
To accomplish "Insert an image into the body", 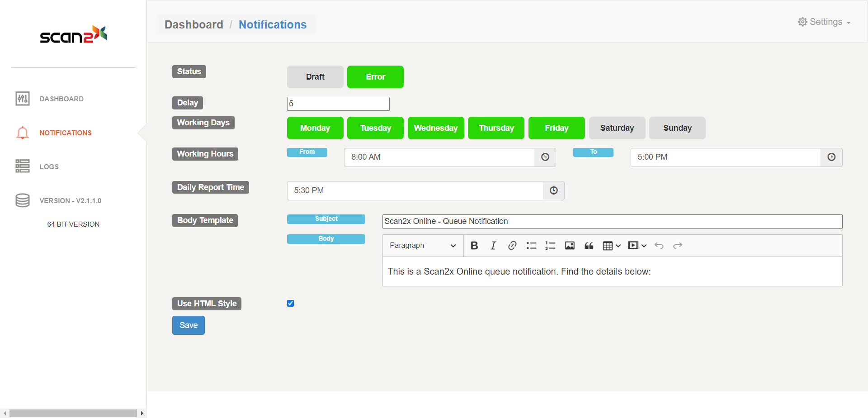I will (x=570, y=246).
